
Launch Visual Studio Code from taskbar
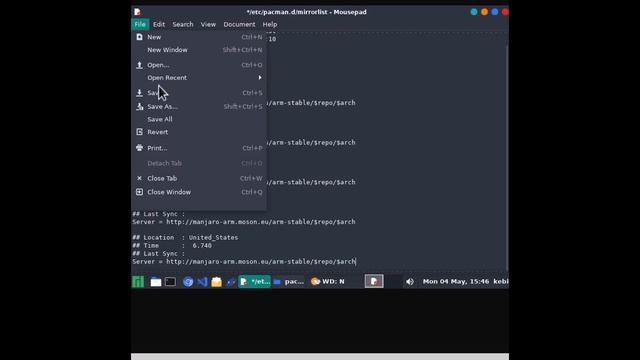pos(202,282)
